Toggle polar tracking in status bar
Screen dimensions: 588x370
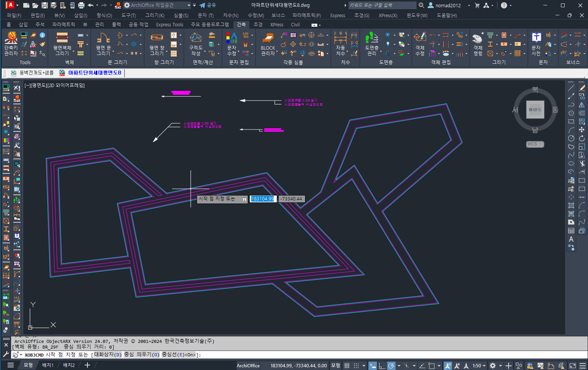(391, 365)
